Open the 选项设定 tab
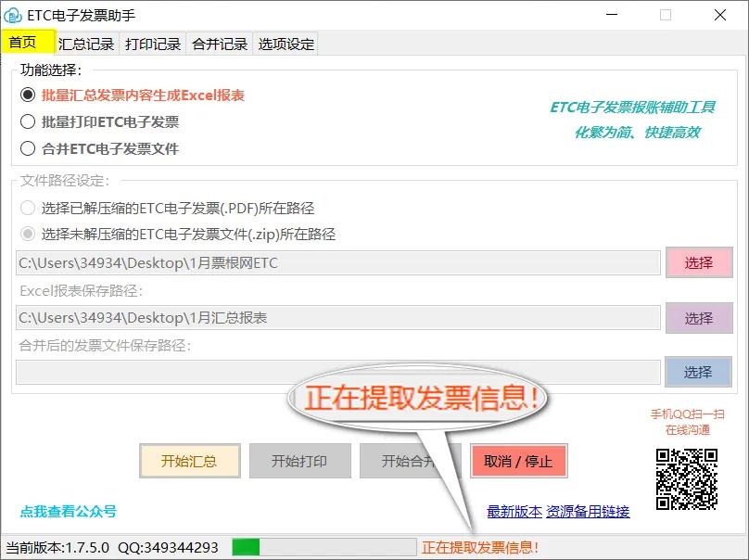Image resolution: width=749 pixels, height=560 pixels. click(x=286, y=44)
